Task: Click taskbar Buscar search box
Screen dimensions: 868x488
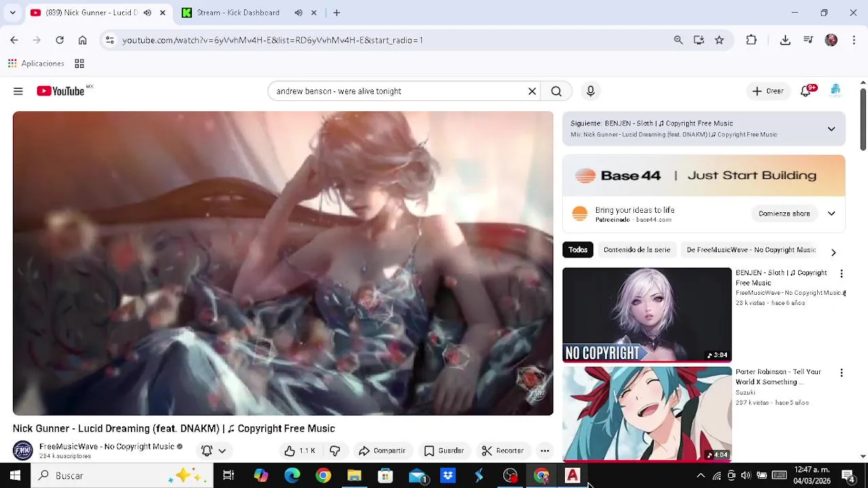Action: pyautogui.click(x=122, y=476)
